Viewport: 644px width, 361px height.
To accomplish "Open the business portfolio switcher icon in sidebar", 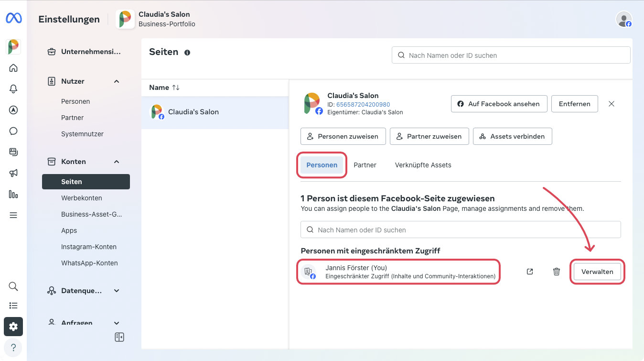I will pyautogui.click(x=13, y=47).
